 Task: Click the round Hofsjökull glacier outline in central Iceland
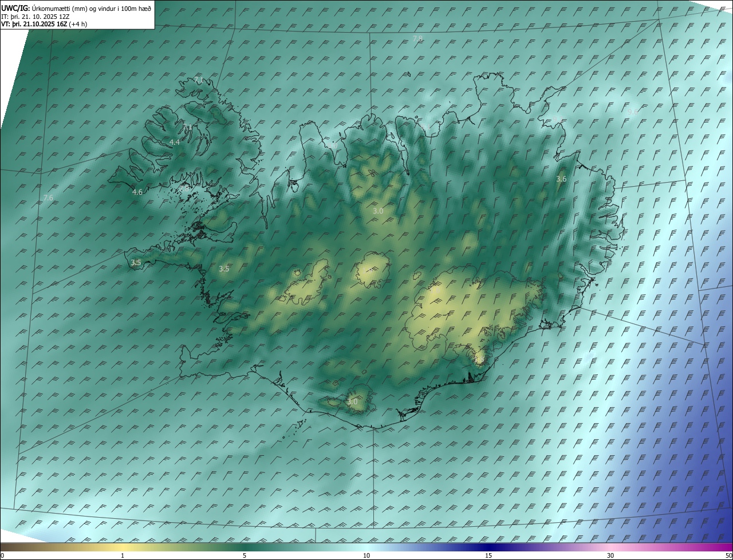click(372, 271)
